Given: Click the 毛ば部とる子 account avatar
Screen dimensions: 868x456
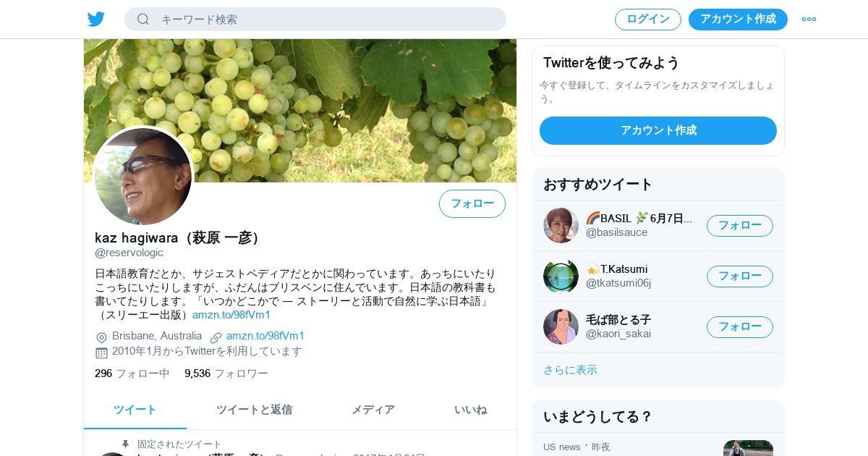Looking at the screenshot, I should point(561,326).
